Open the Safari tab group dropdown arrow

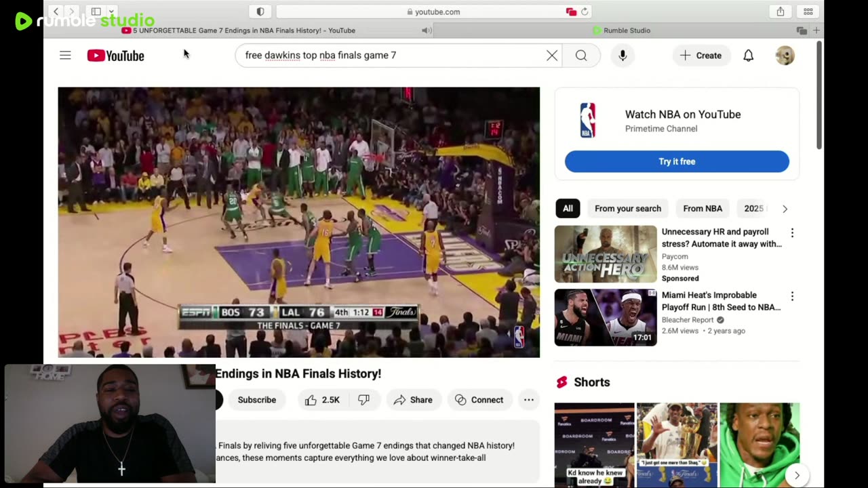pos(111,12)
